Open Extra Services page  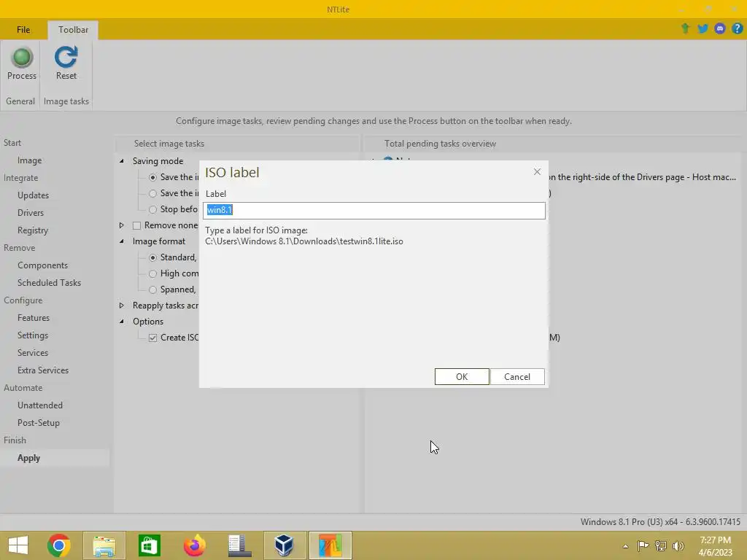coord(43,370)
